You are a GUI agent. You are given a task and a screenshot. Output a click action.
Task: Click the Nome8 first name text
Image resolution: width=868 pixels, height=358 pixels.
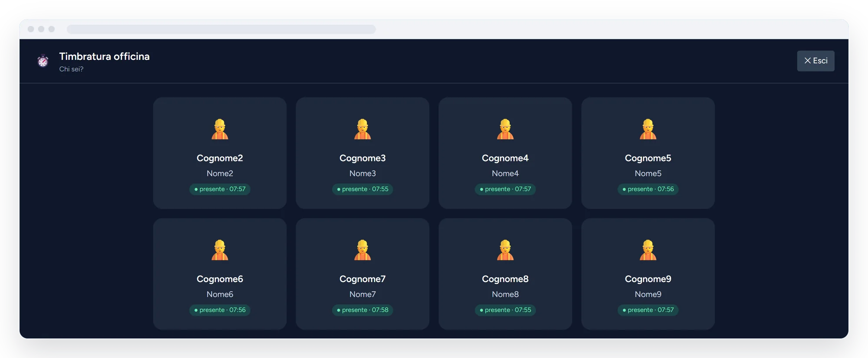coord(505,294)
